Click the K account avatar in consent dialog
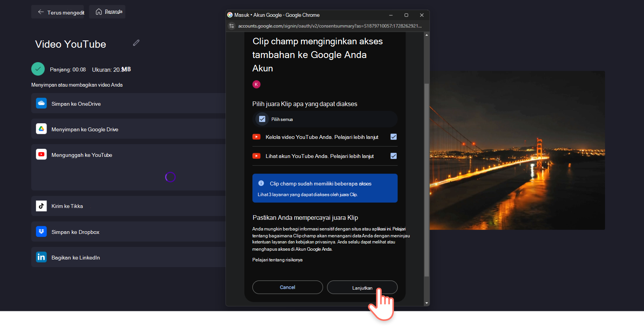The image size is (644, 327). [257, 84]
